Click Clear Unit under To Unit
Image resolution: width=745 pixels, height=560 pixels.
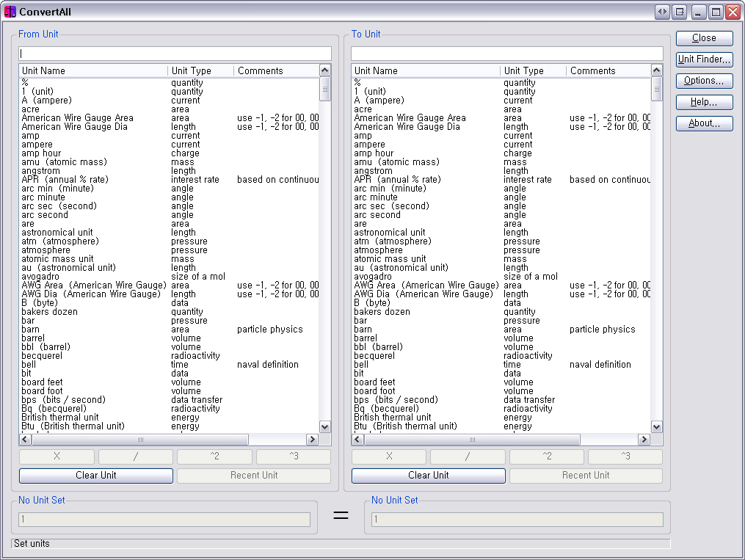428,476
